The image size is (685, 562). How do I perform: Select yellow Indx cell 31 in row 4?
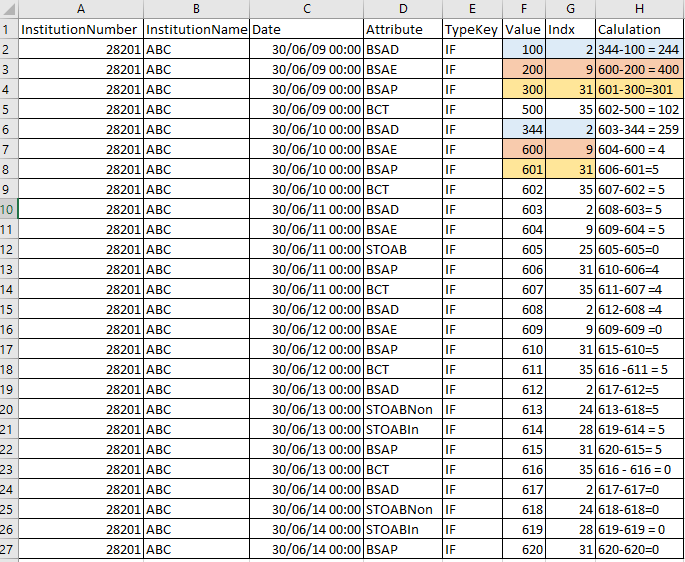click(570, 89)
